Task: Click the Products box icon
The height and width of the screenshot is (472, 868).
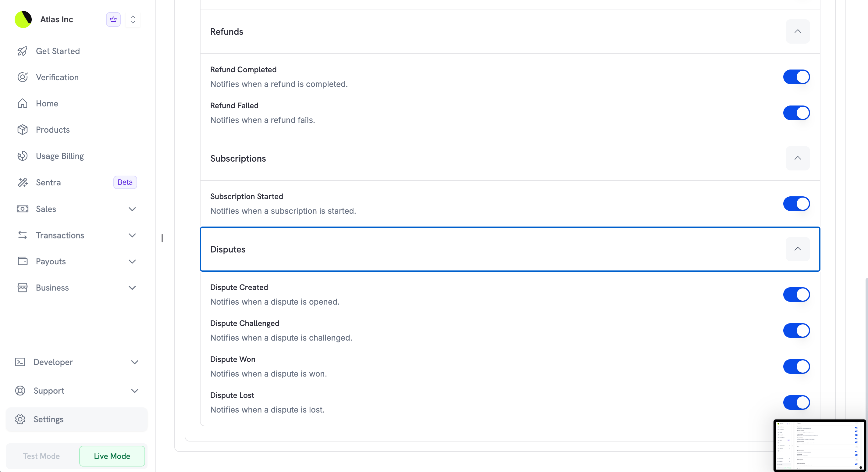Action: (23, 130)
